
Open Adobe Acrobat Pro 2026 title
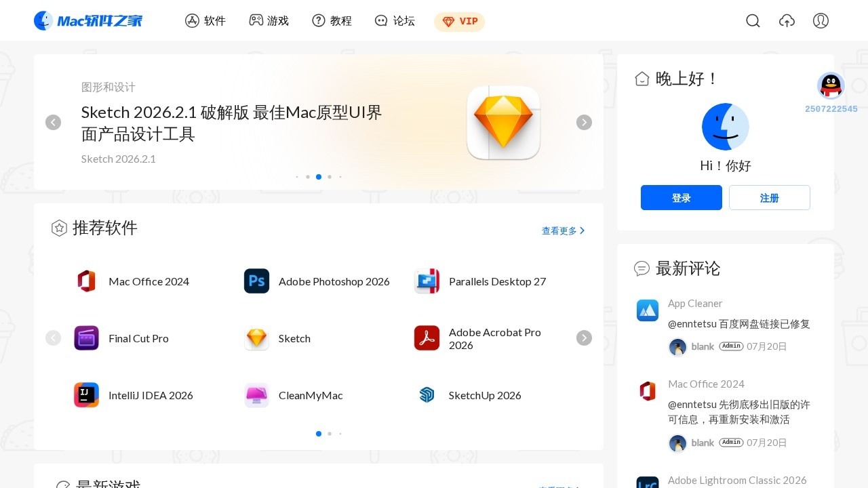click(495, 339)
